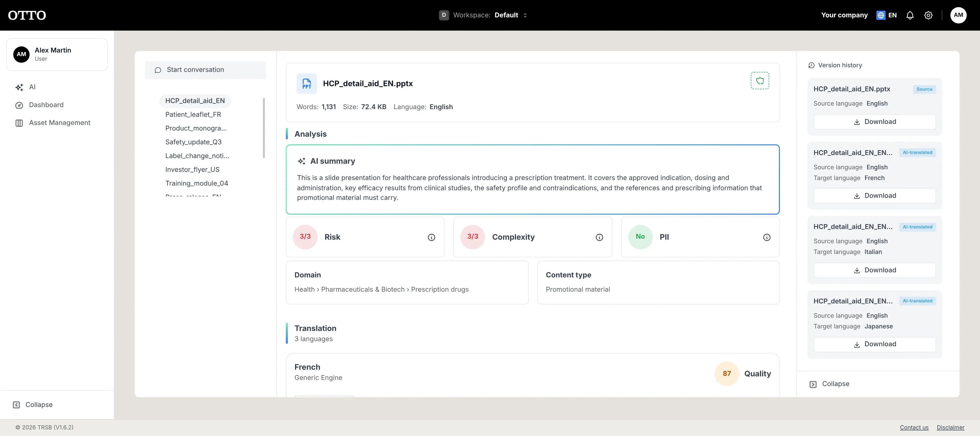Click the green shield icon on the file header

point(760,81)
